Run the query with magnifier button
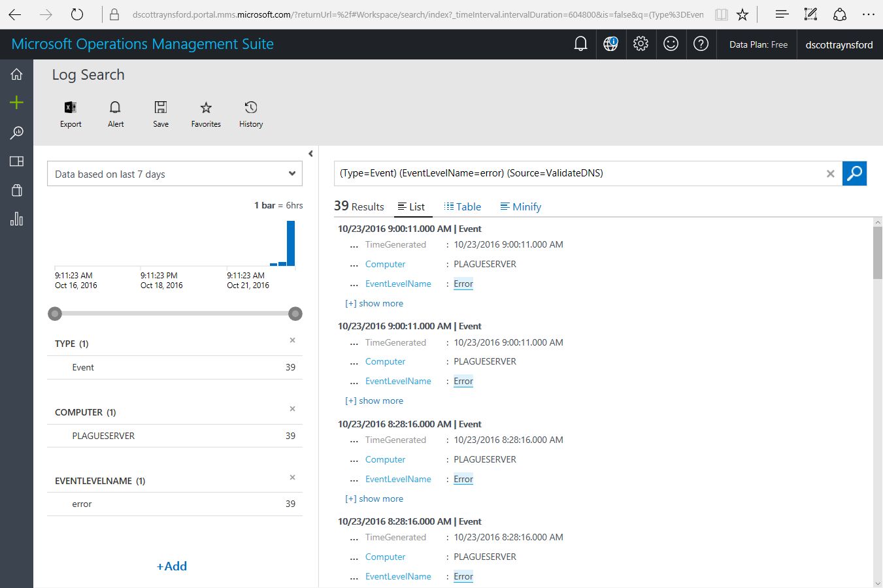This screenshot has width=883, height=588. 854,173
